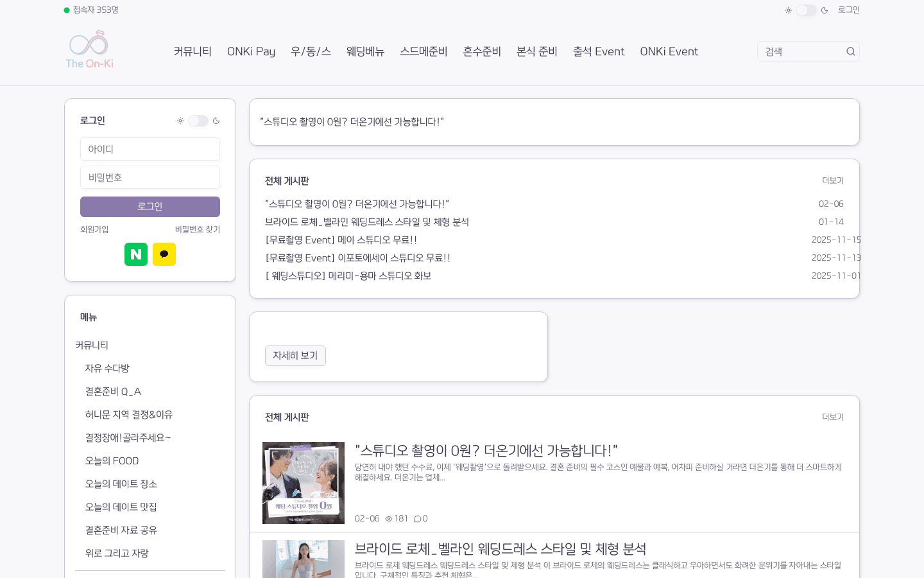924x578 pixels.
Task: Toggle dark mode inside the login panel
Action: [x=198, y=121]
